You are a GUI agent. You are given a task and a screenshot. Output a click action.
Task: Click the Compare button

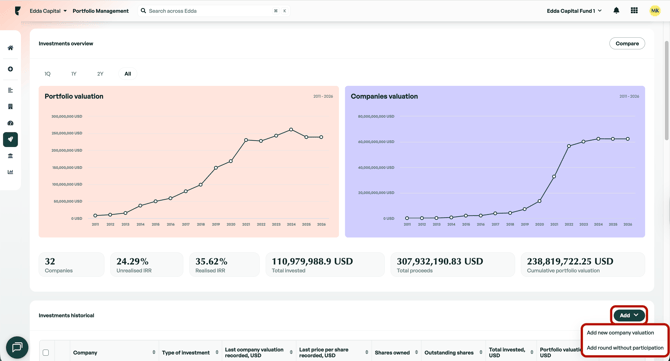point(627,44)
